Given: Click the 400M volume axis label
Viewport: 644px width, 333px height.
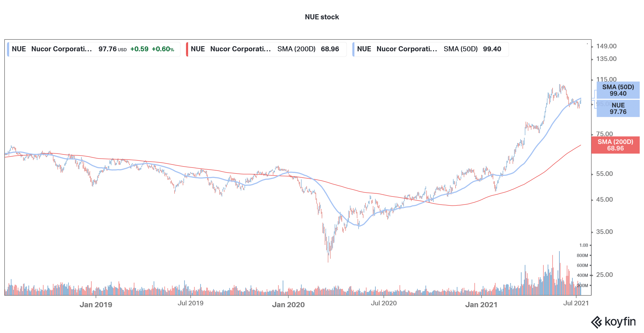Looking at the screenshot, I should click(x=582, y=275).
